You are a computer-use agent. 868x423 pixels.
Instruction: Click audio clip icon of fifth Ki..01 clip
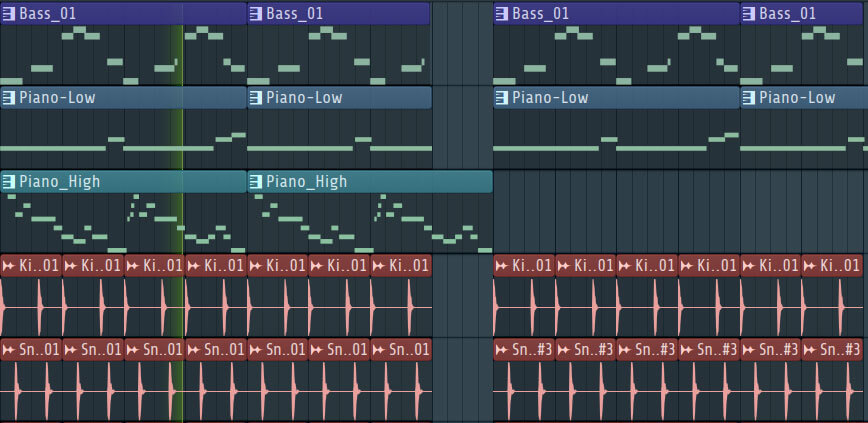pos(256,266)
